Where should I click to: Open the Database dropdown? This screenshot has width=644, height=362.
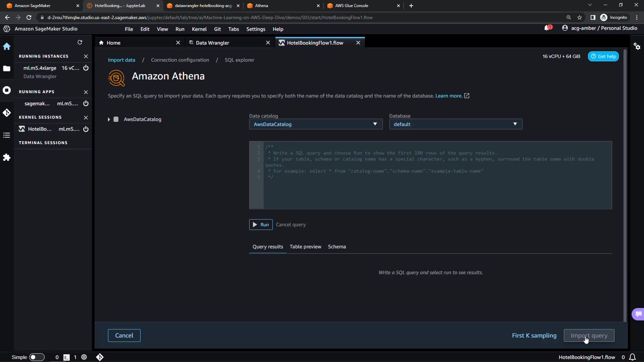[x=455, y=124]
